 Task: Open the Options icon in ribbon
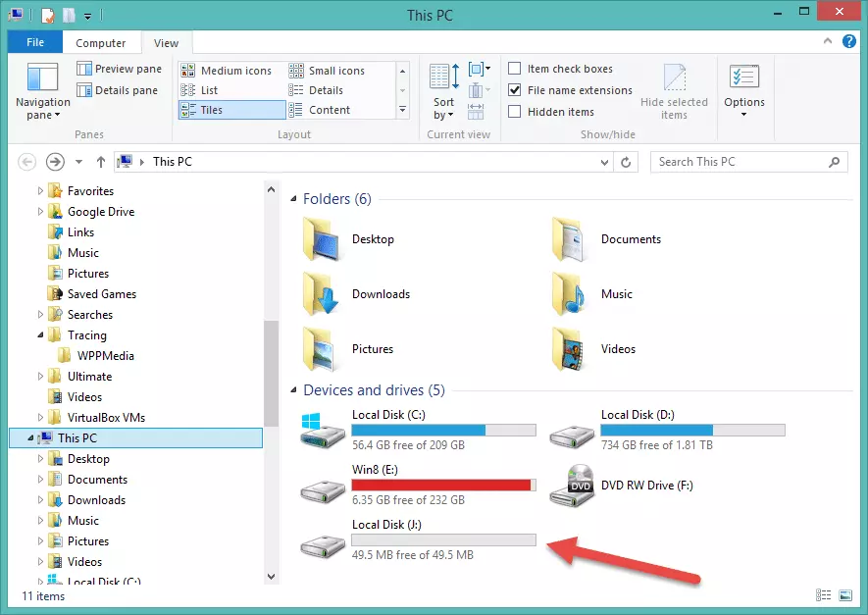(x=743, y=78)
